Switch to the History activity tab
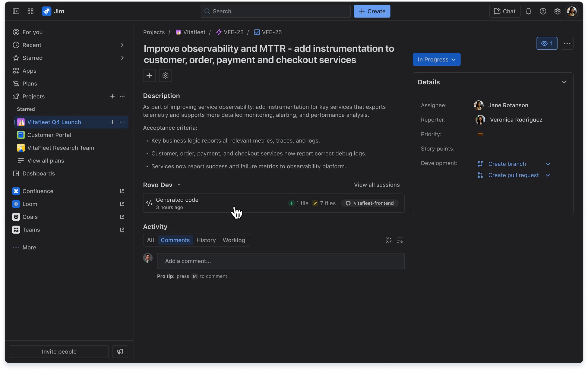Screen dimensions: 588x371 (x=206, y=240)
